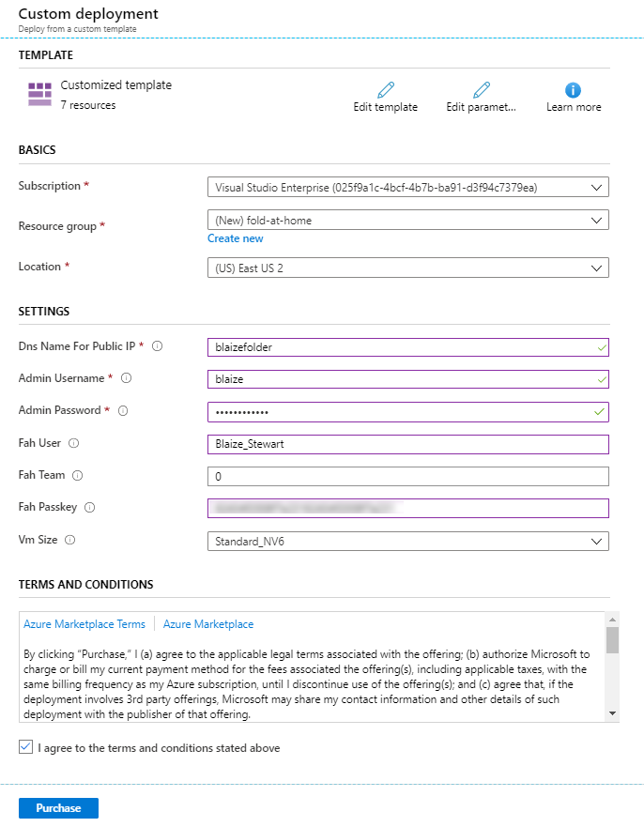Click the Edit parameters pencil icon

point(481,90)
